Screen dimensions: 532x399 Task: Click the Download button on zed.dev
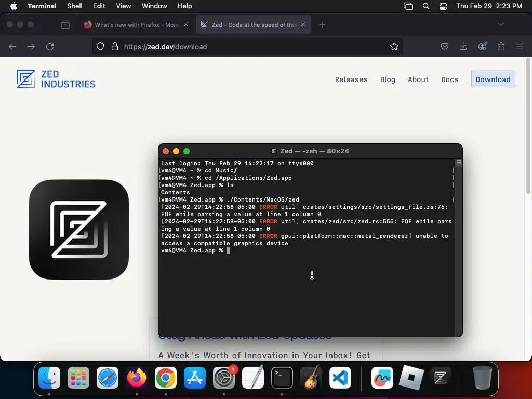point(493,79)
